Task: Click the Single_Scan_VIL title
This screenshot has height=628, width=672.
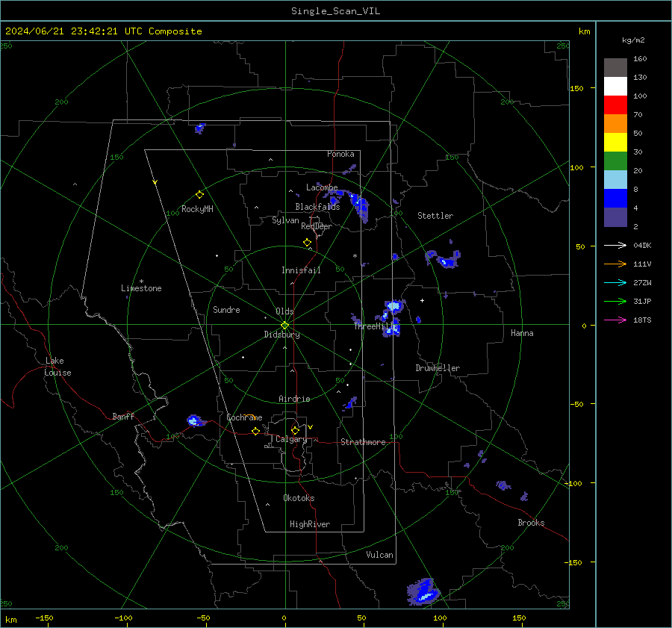Action: (335, 11)
